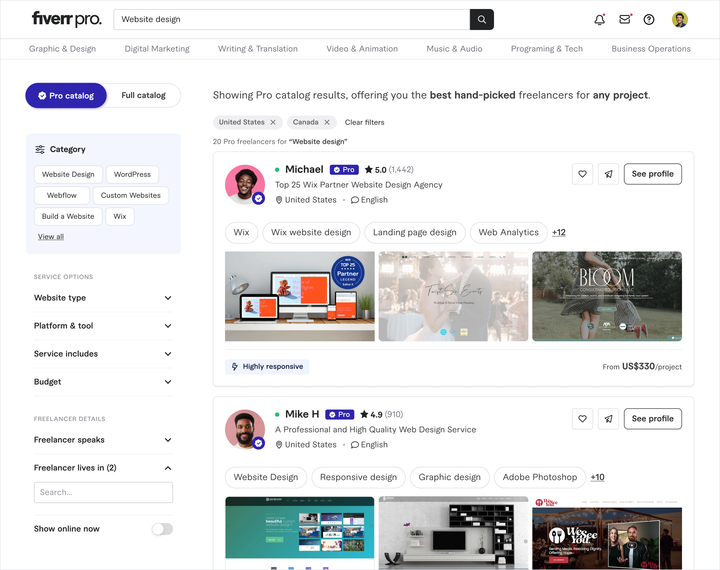
Task: Click the Clear filters link
Action: [x=365, y=122]
